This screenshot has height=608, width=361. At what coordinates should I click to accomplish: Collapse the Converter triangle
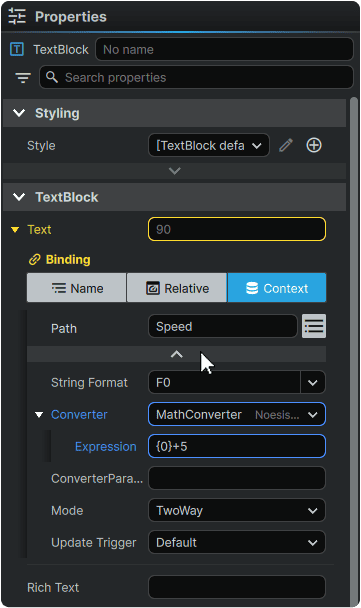pyautogui.click(x=39, y=415)
